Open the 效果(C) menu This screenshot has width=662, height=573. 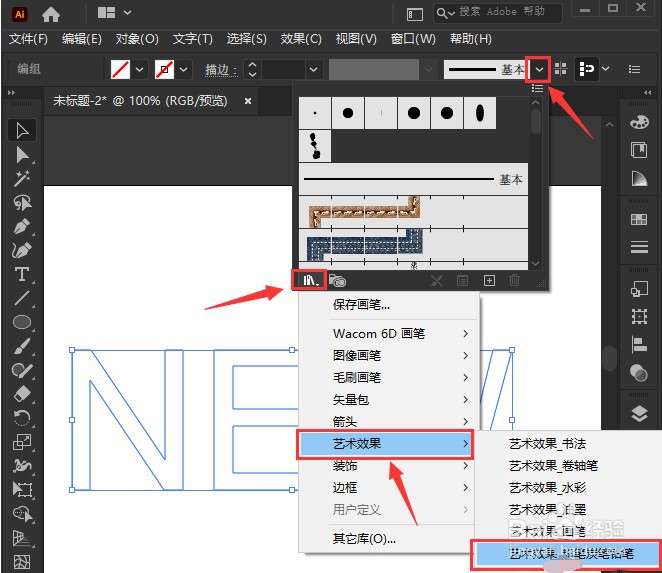pyautogui.click(x=301, y=39)
